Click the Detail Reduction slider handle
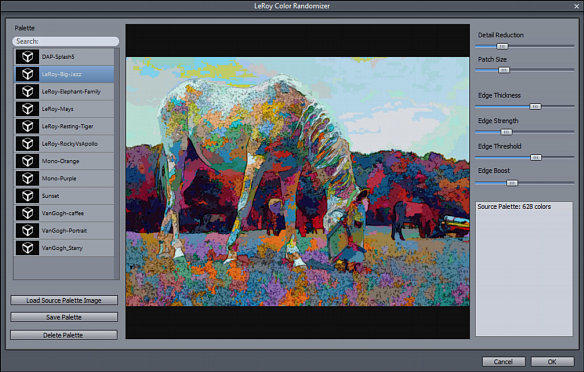 pos(502,47)
